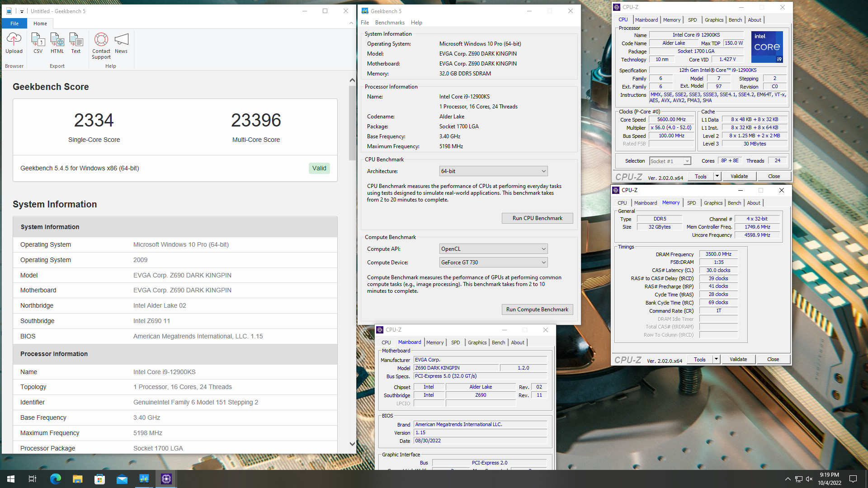Expand the Architecture 64-bit dropdown
Viewport: 868px width, 488px height.
[x=493, y=171]
